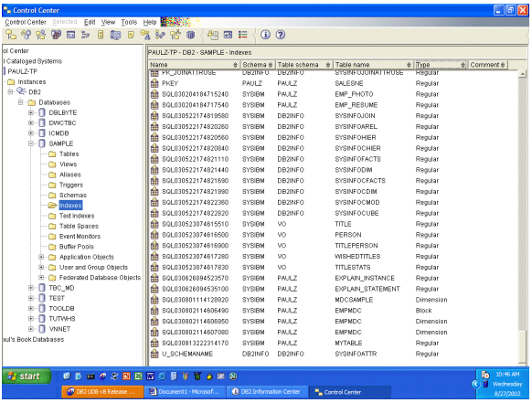
Task: Open the Control Center toolbar icon
Action: pyautogui.click(x=11, y=35)
